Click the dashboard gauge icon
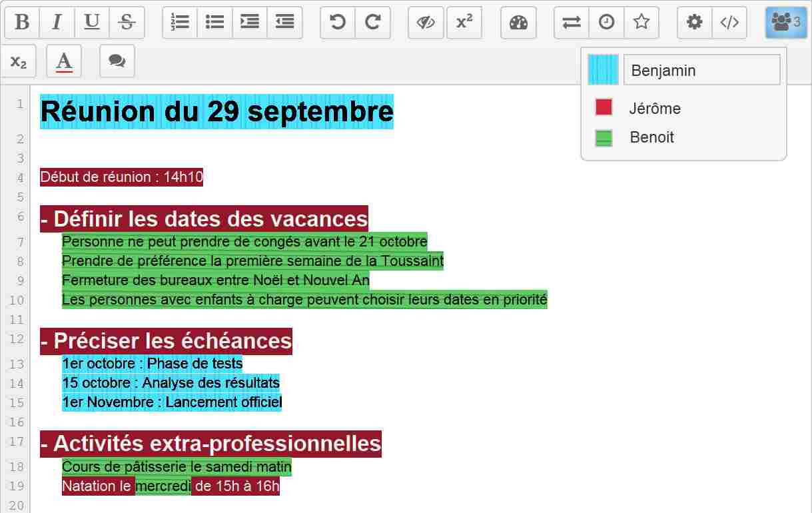Screen dimensions: 812x513 point(518,23)
